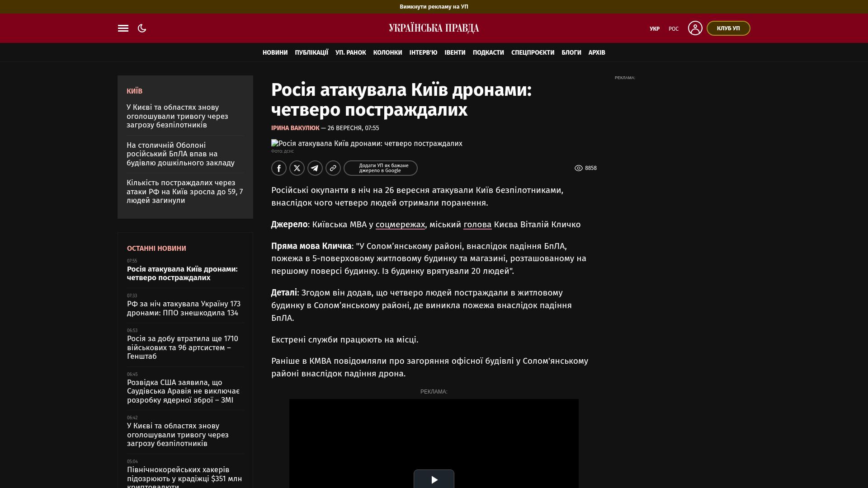This screenshot has width=868, height=488.
Task: Switch language to РОС
Action: tap(674, 29)
